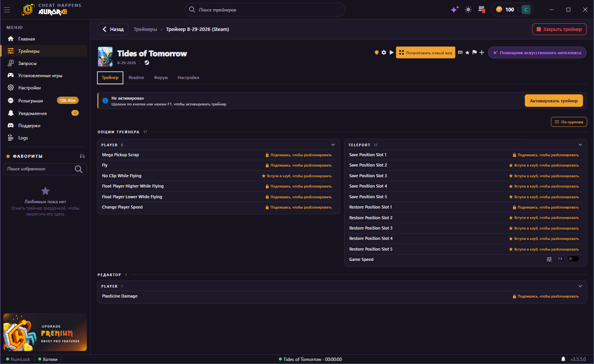
Task: Switch to the Форум tab
Action: [x=161, y=78]
